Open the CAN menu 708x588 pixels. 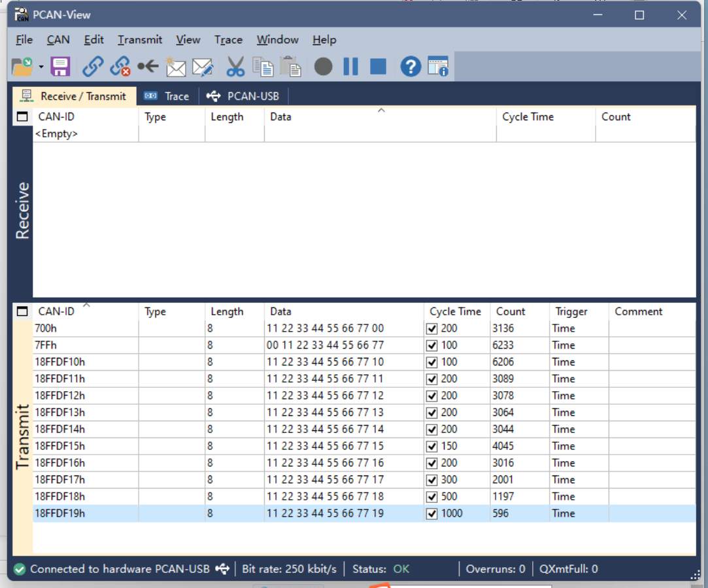[x=58, y=40]
